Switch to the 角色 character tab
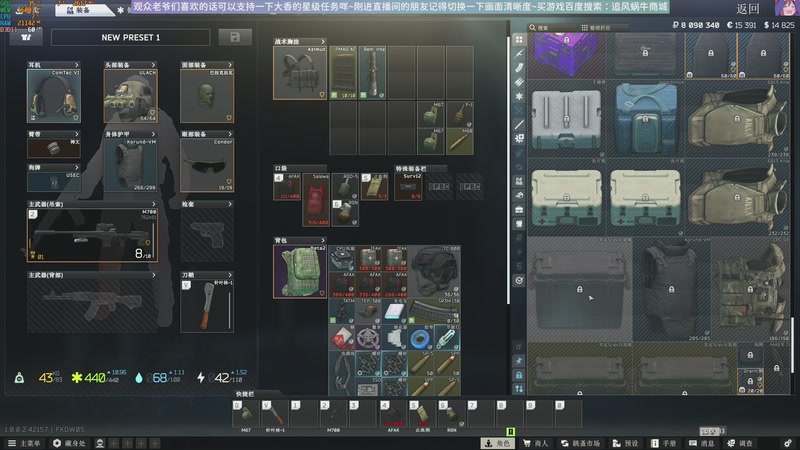 497,443
